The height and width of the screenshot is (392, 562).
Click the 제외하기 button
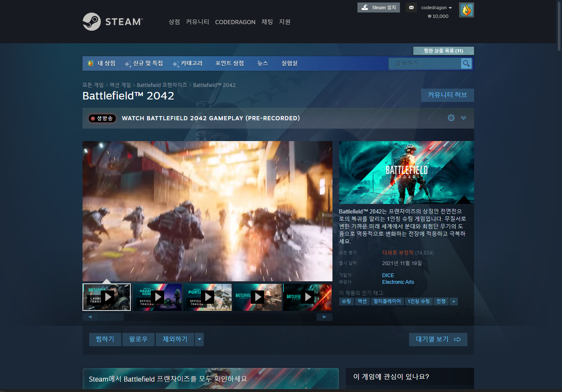pos(175,340)
